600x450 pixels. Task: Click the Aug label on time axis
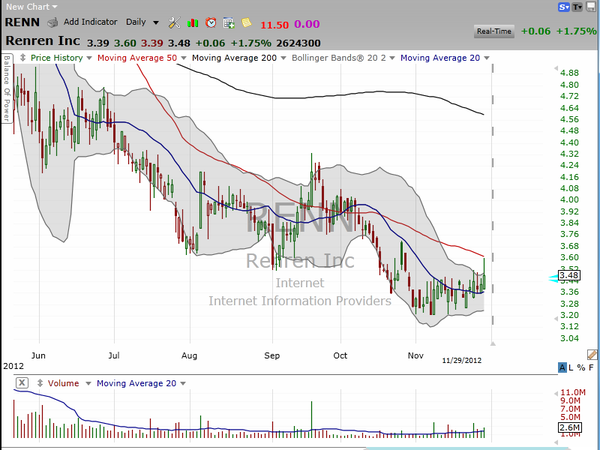[189, 355]
